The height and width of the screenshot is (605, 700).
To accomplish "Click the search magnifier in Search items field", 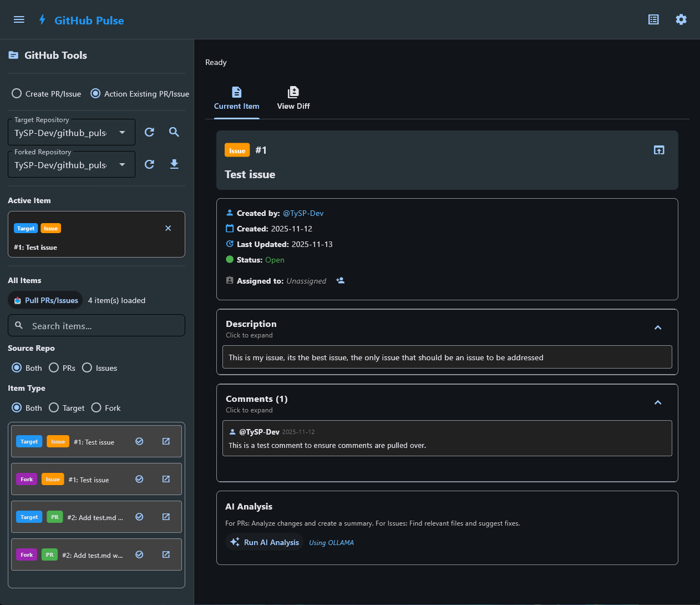I will pos(19,325).
